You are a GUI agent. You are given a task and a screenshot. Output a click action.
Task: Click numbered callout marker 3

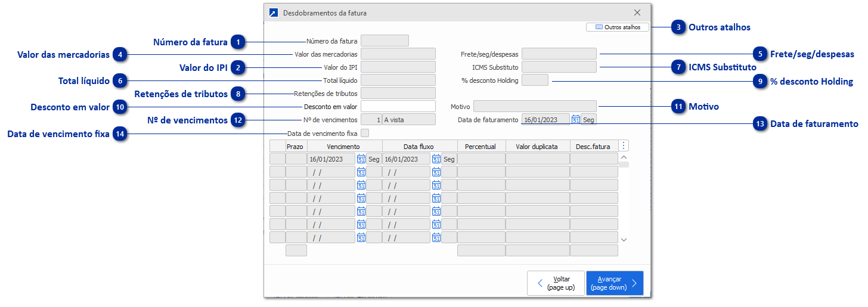(x=678, y=27)
